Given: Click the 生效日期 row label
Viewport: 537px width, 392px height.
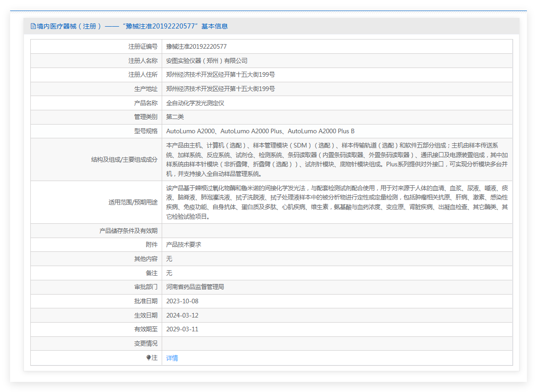Looking at the screenshot, I should pyautogui.click(x=146, y=316).
